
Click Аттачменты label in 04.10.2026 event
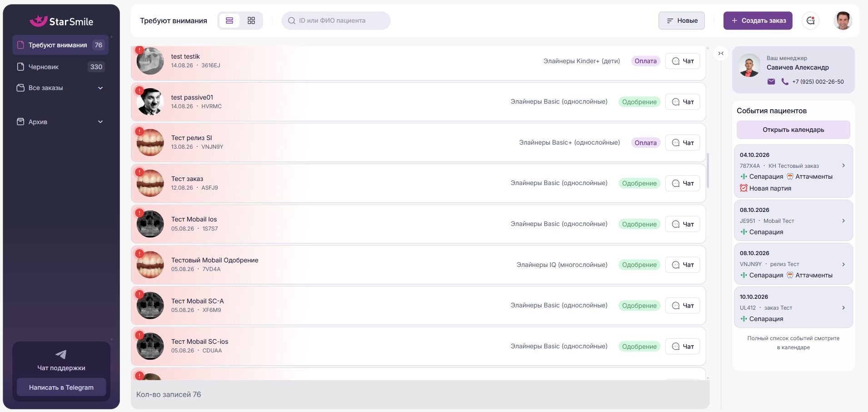[814, 176]
